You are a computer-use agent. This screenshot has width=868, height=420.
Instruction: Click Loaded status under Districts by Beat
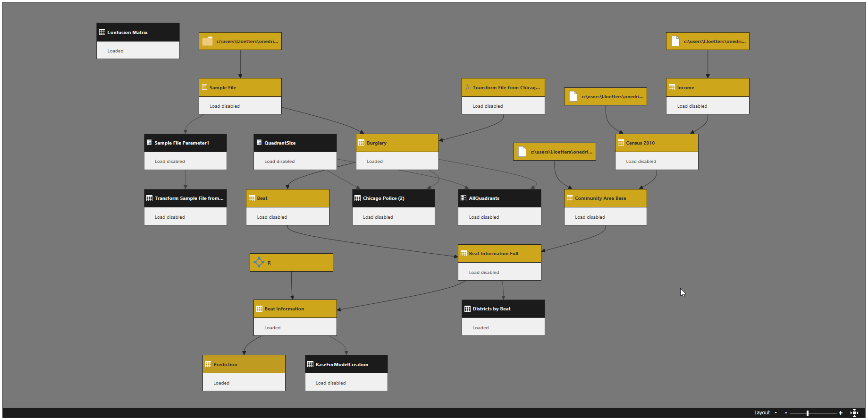(x=480, y=327)
